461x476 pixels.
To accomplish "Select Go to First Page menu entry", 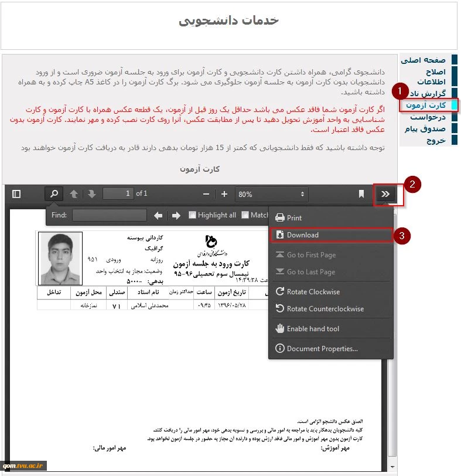I will (x=330, y=255).
